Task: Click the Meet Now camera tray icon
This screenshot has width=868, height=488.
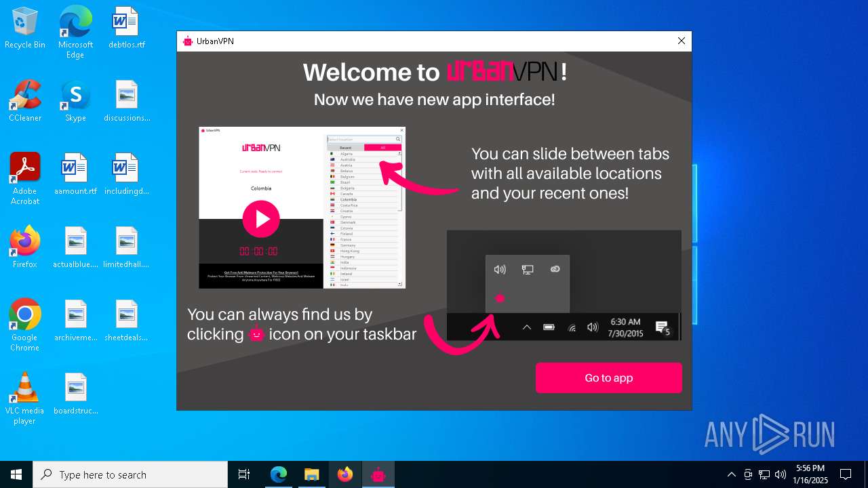Action: click(x=748, y=474)
